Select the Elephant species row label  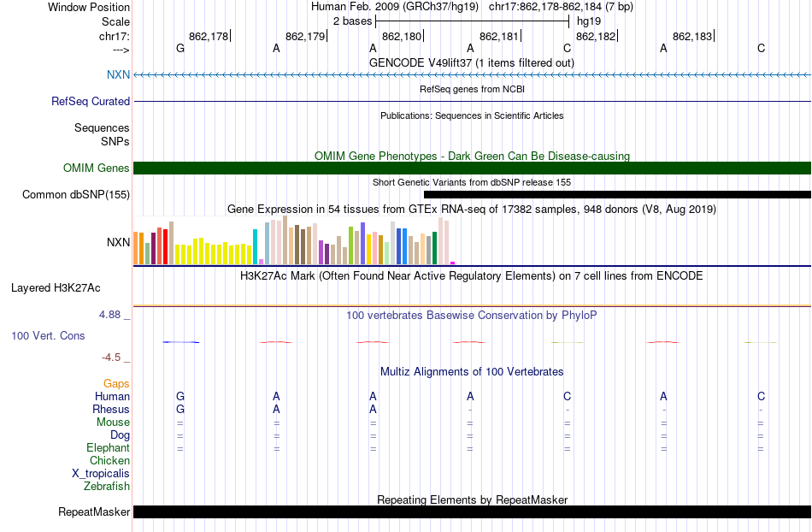click(109, 447)
